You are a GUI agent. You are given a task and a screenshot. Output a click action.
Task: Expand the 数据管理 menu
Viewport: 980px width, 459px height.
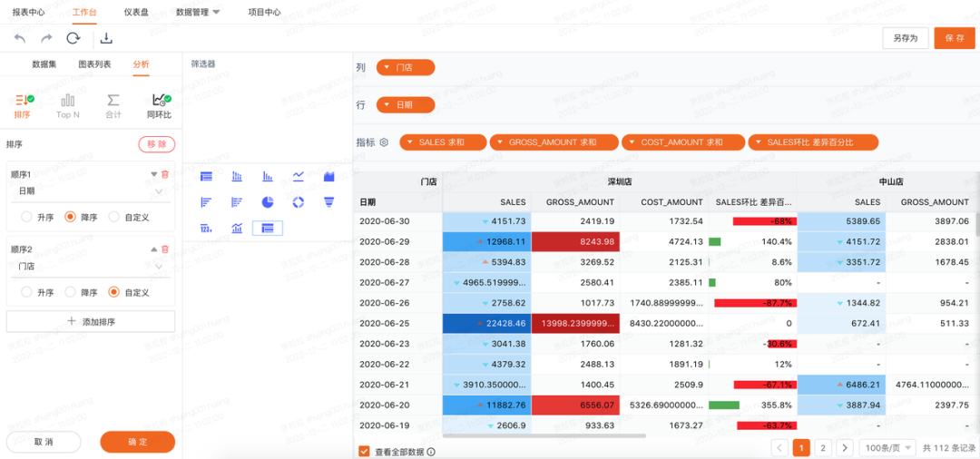[198, 12]
